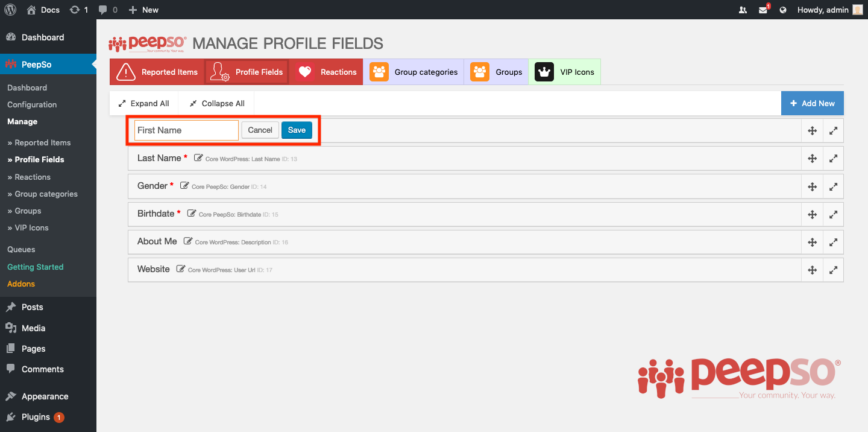
Task: Open the Getting Started link
Action: point(35,267)
